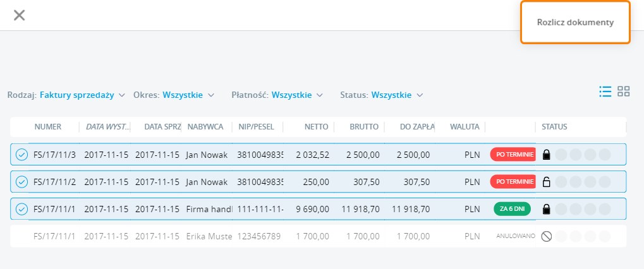Image resolution: width=644 pixels, height=269 pixels.
Task: Uncheck the invoice FS/17/11/3 checkbox
Action: pyautogui.click(x=21, y=155)
